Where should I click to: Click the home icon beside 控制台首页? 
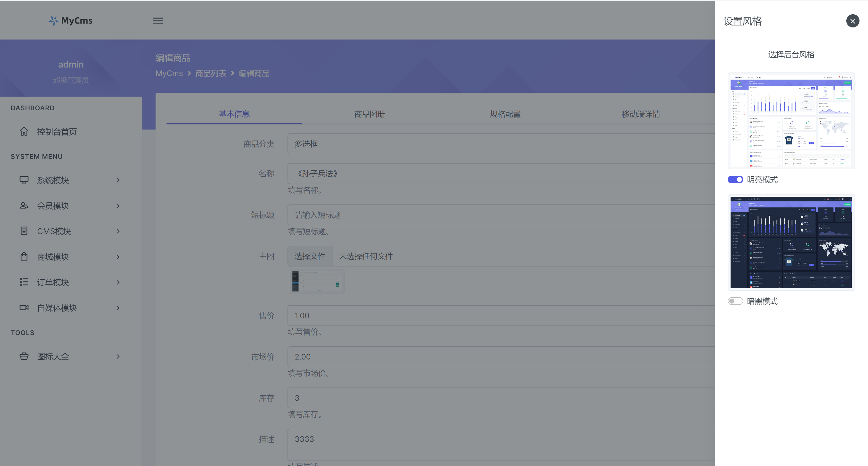tap(24, 131)
